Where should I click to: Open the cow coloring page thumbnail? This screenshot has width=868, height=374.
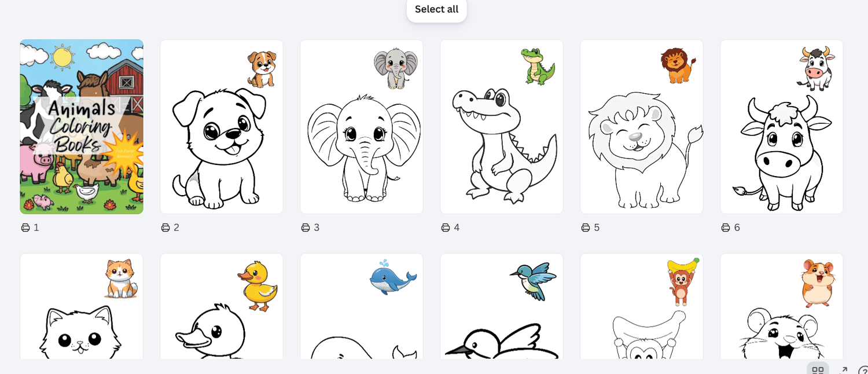[x=782, y=127]
